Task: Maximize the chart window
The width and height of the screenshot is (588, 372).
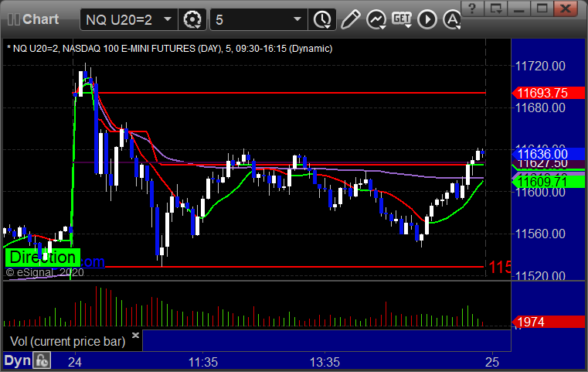Action: coord(542,9)
